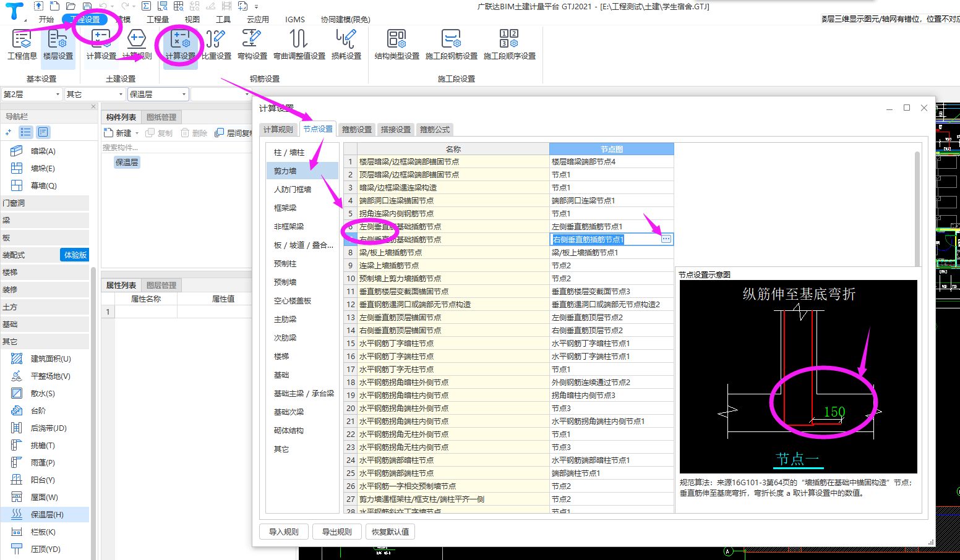This screenshot has width=960, height=560.
Task: Click 导入规则 button
Action: (x=284, y=532)
